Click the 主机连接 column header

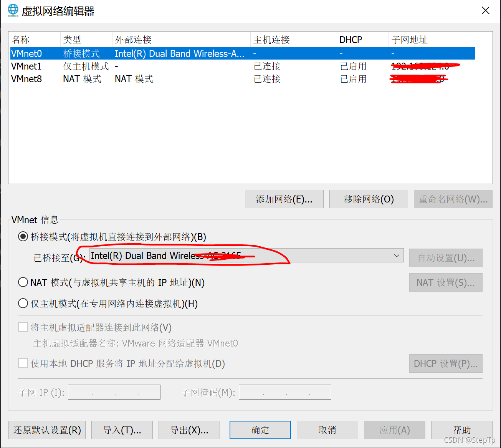pyautogui.click(x=294, y=40)
